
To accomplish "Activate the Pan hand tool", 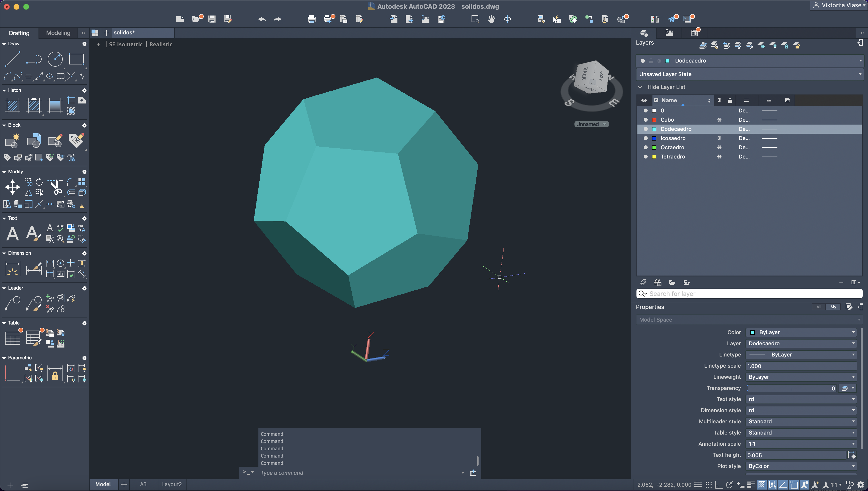I will 491,19.
